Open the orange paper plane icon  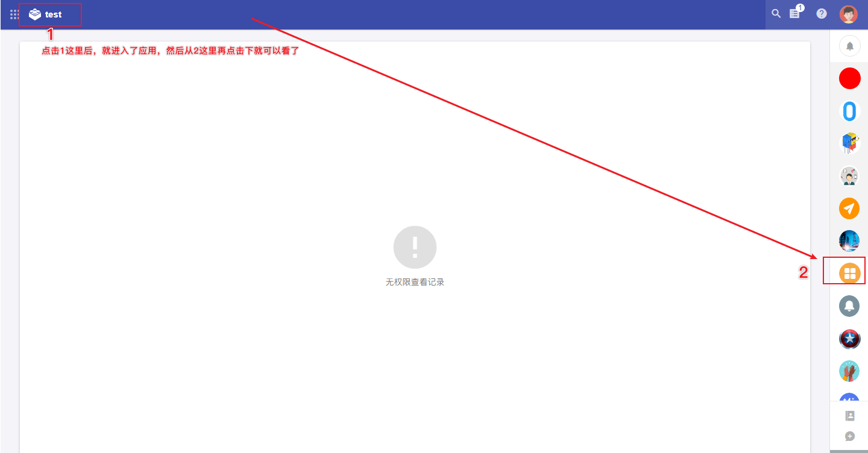coord(849,208)
